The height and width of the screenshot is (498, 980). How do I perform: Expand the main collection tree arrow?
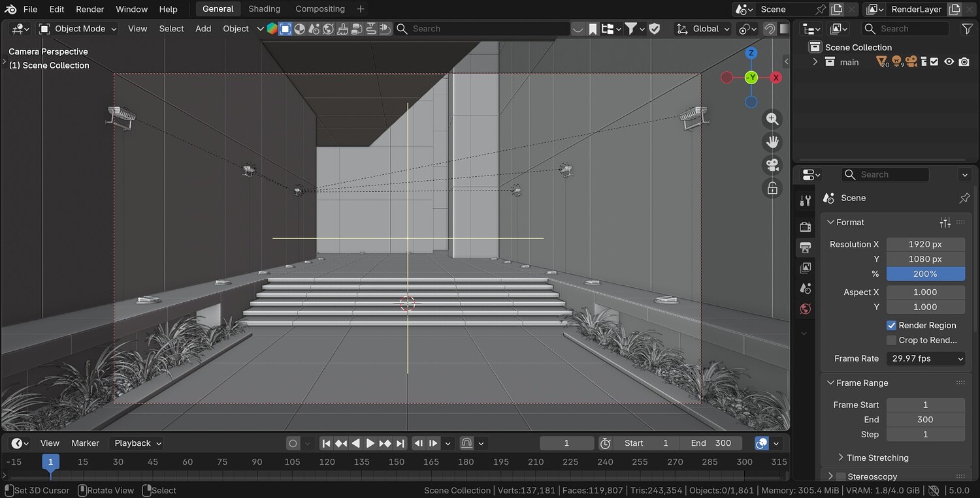[x=815, y=62]
